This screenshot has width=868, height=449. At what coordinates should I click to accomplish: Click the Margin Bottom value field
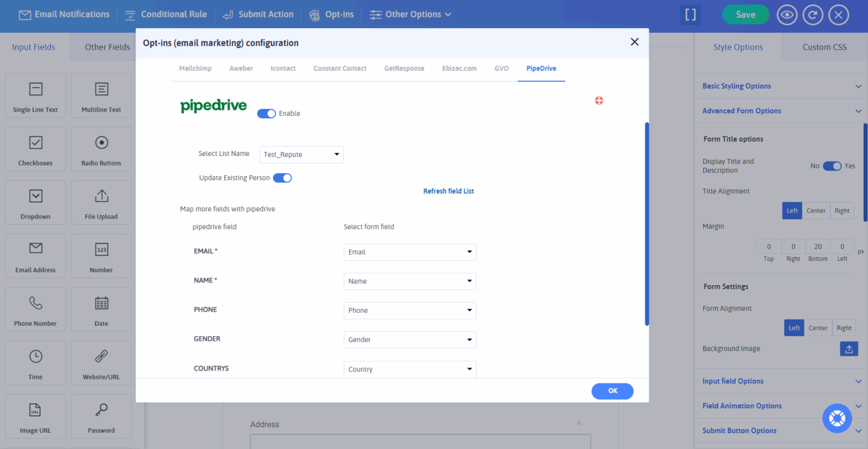tap(818, 247)
